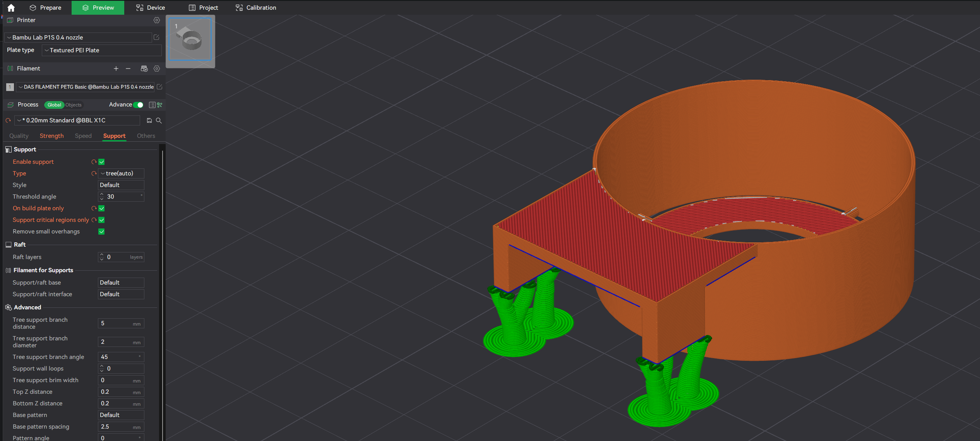Image resolution: width=980 pixels, height=441 pixels.
Task: Open printer settings gear icon
Action: [156, 20]
